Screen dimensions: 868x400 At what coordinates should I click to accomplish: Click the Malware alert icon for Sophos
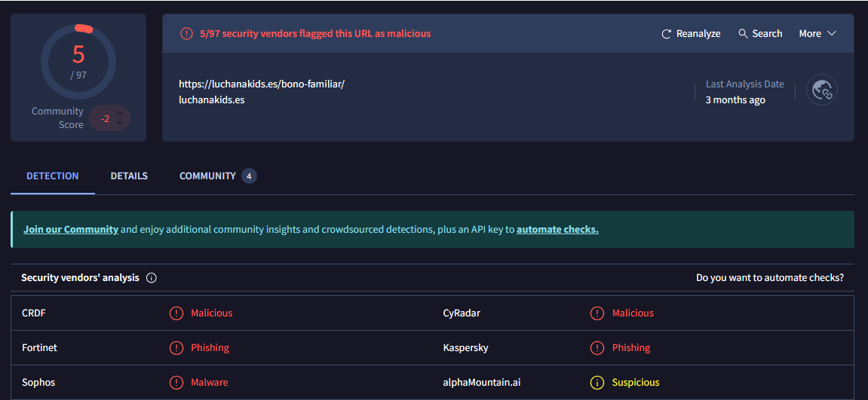pos(176,383)
